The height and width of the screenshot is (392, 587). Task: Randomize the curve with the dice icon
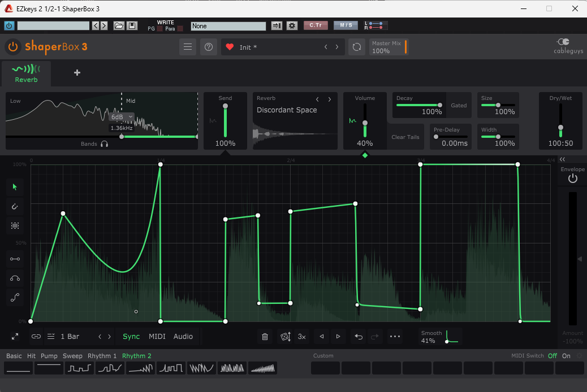[285, 337]
